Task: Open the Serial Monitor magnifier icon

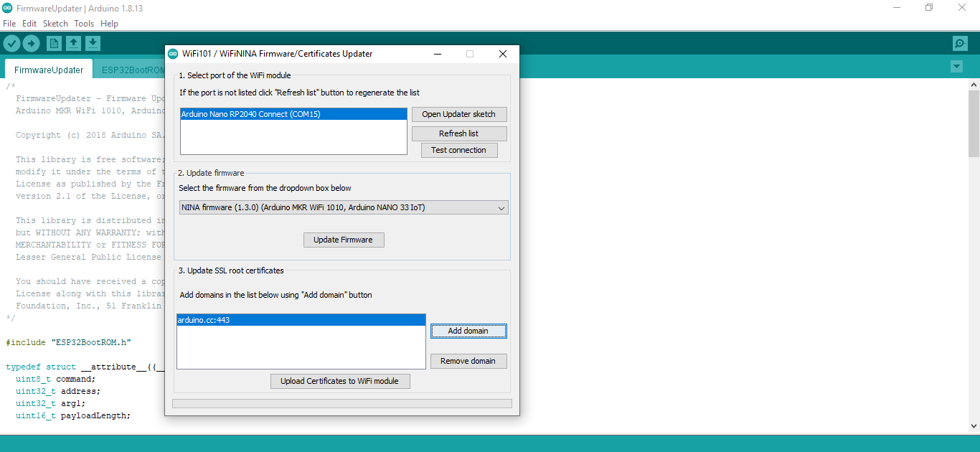Action: (x=960, y=44)
